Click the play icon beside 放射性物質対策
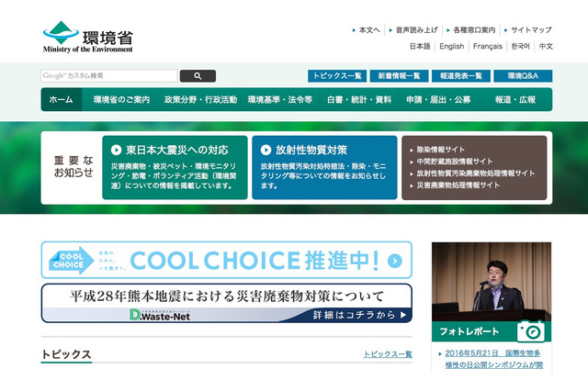Image resolution: width=588 pixels, height=391 pixels. (266, 151)
